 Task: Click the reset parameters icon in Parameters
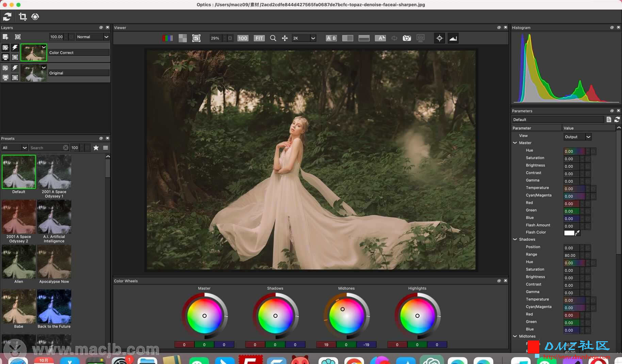(617, 119)
